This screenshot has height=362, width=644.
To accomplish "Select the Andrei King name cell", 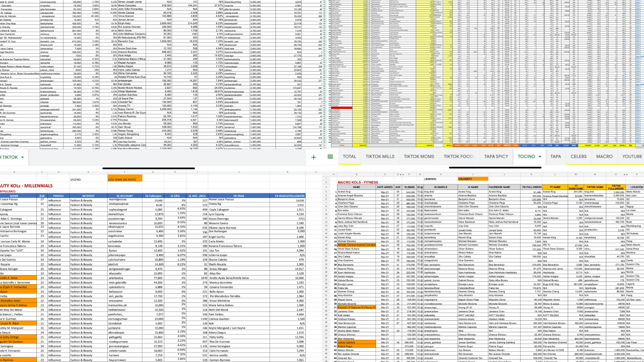I will (356, 192).
